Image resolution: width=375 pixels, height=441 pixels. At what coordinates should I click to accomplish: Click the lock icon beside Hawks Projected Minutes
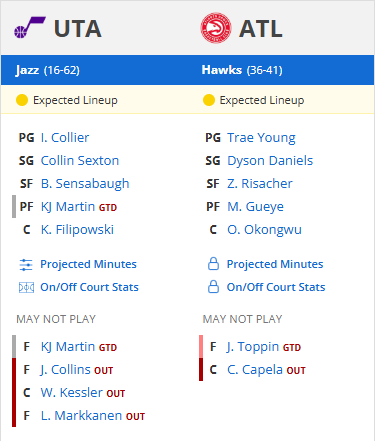(x=213, y=264)
